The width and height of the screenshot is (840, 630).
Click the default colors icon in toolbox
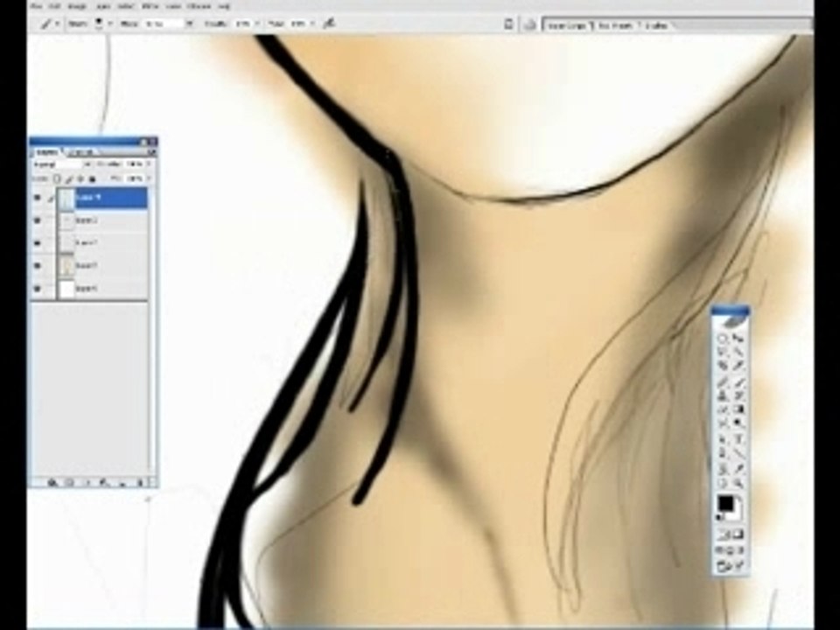718,517
